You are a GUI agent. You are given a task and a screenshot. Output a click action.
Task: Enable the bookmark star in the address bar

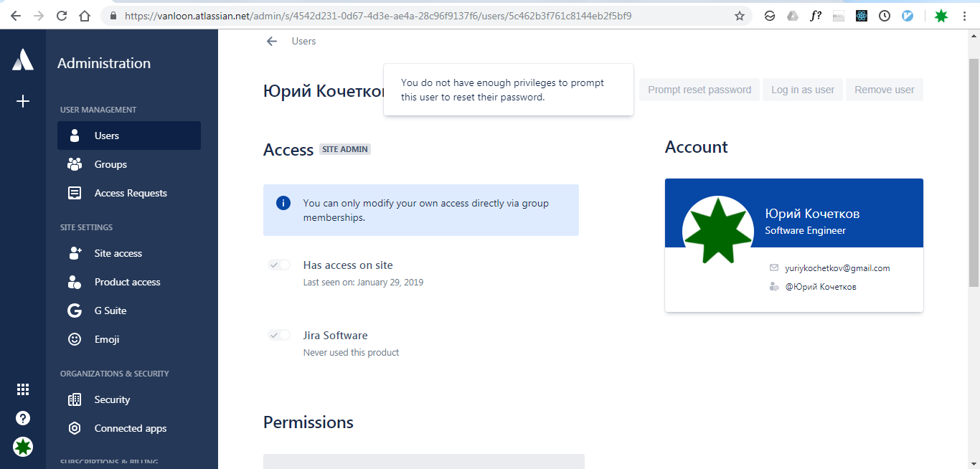click(x=740, y=15)
